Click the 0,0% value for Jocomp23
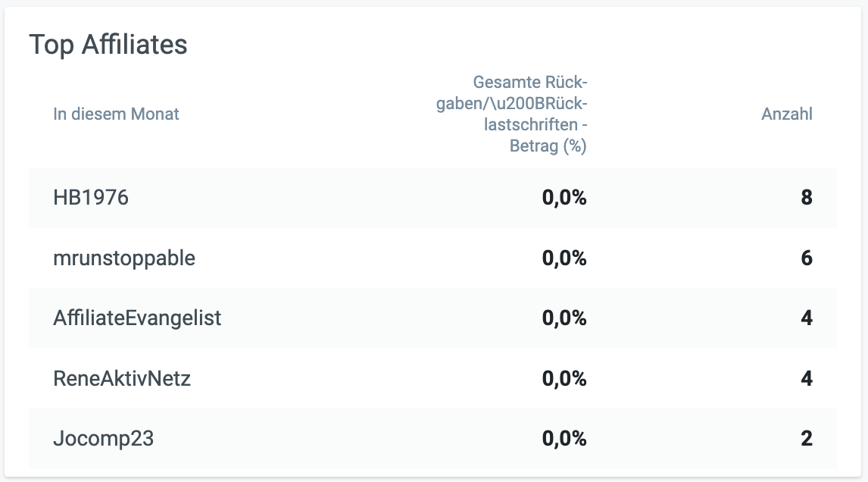The width and height of the screenshot is (868, 482). click(x=564, y=438)
